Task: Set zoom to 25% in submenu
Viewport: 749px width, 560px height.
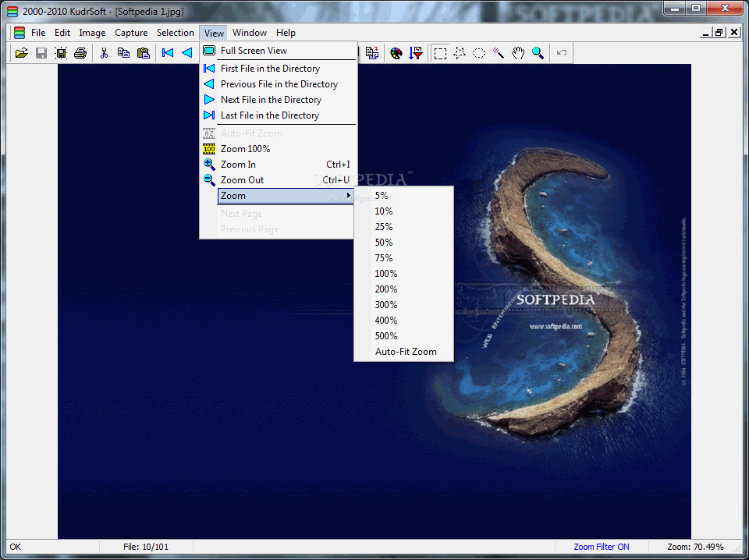Action: (x=403, y=227)
